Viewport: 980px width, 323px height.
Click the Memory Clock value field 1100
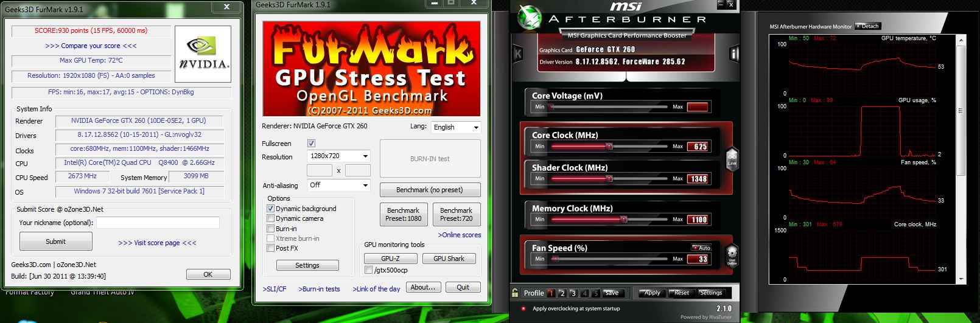[698, 220]
